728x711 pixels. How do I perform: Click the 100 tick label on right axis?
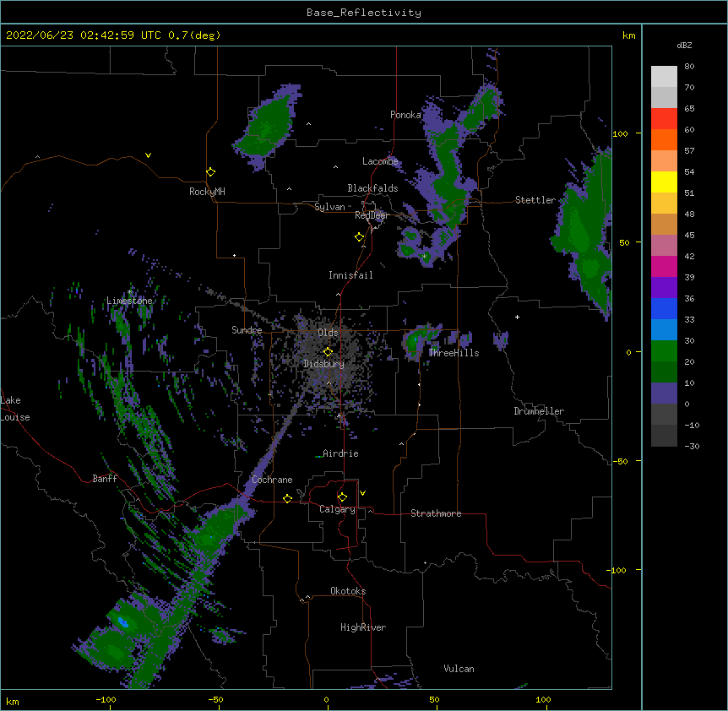pyautogui.click(x=620, y=134)
